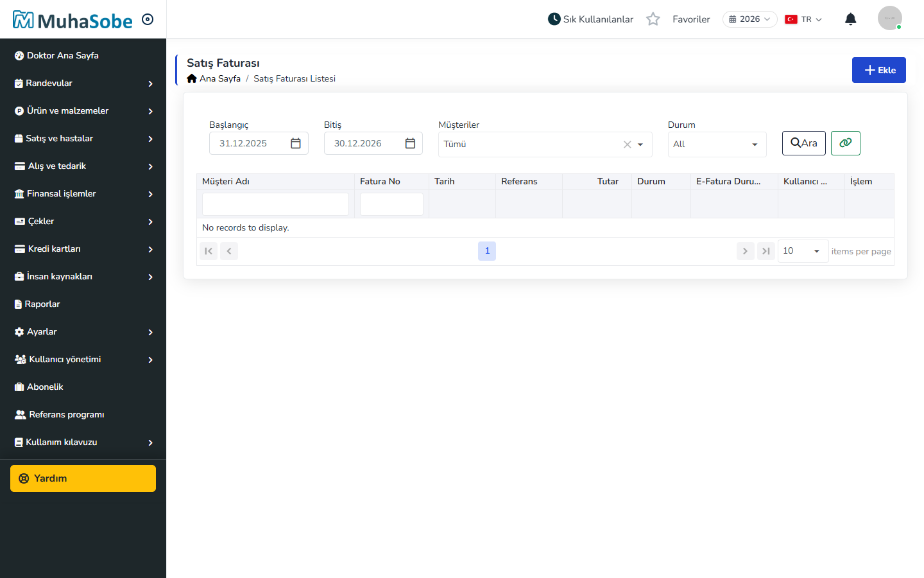Expand Randevular menu

click(x=83, y=83)
